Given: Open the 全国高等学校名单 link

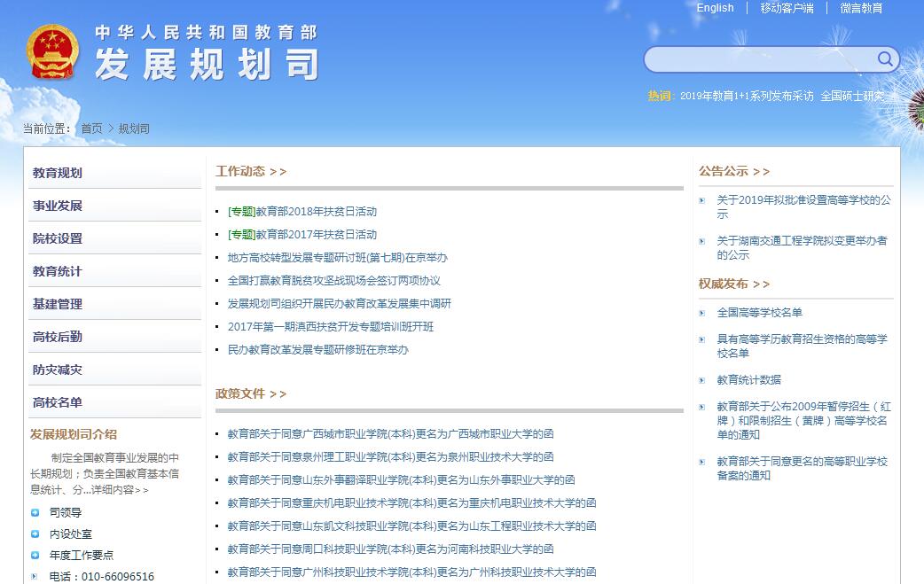Looking at the screenshot, I should tap(760, 313).
